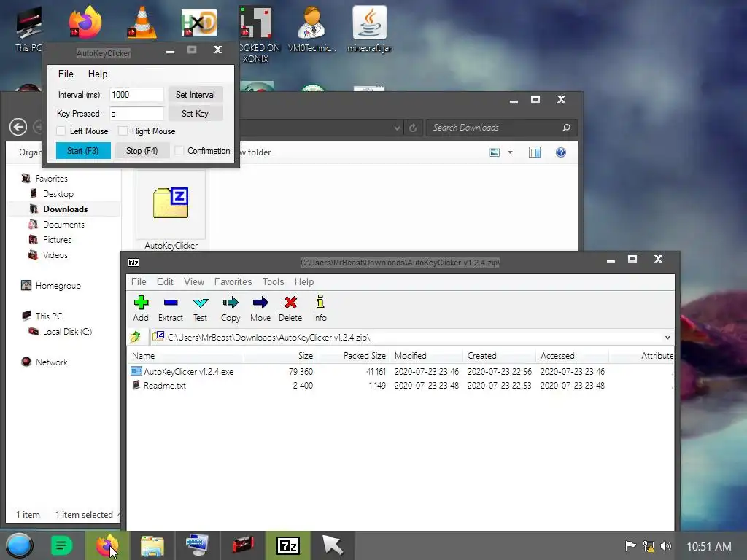Open the VLC desktop shortcut

[x=142, y=23]
